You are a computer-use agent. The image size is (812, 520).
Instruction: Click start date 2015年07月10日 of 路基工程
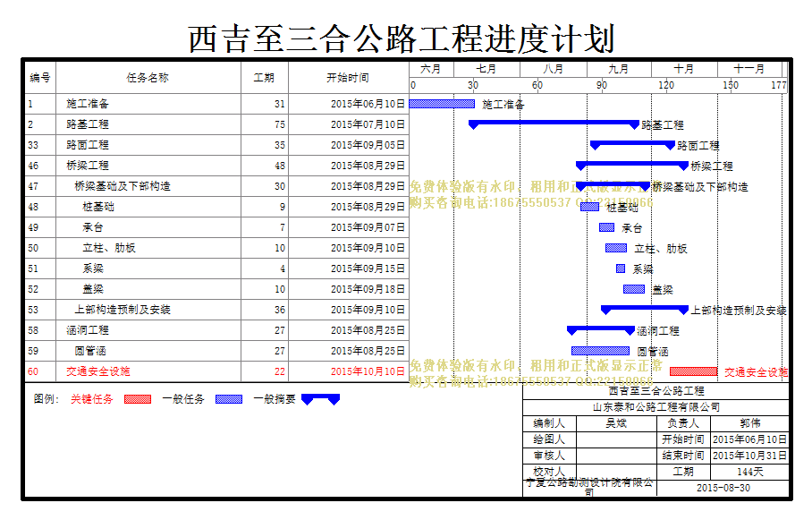(x=368, y=124)
